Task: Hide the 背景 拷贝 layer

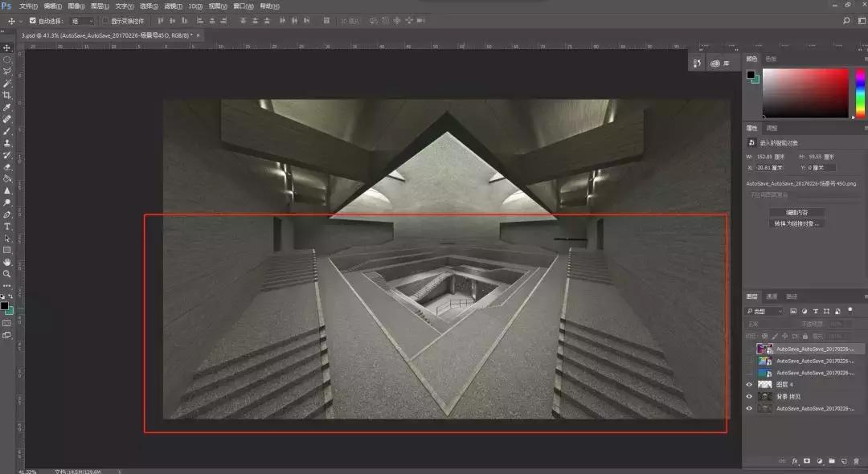Action: click(749, 397)
